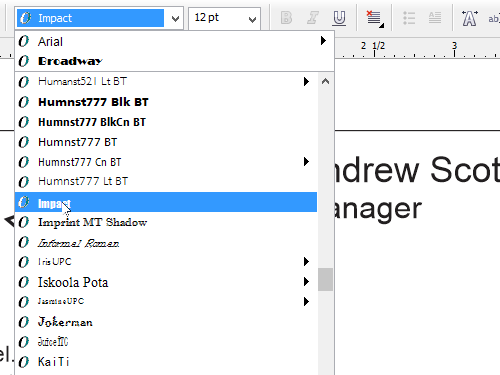Expand the JasmineUPC font submenu arrow

click(x=306, y=302)
